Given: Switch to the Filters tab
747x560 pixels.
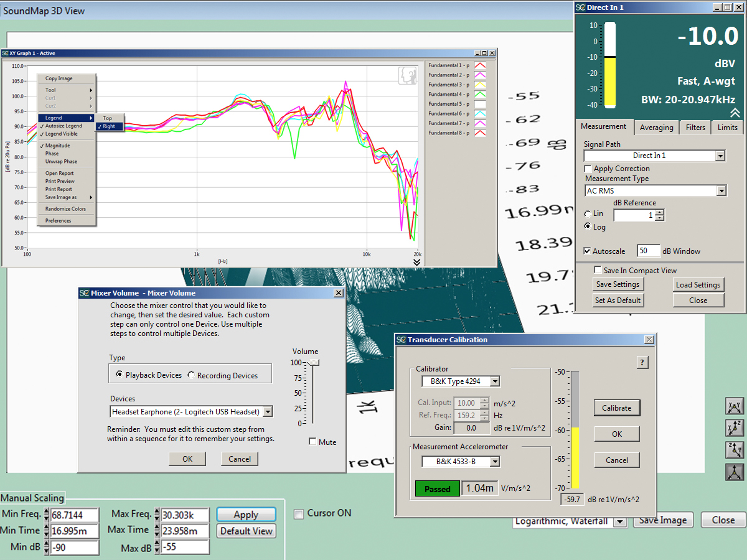Looking at the screenshot, I should (695, 128).
